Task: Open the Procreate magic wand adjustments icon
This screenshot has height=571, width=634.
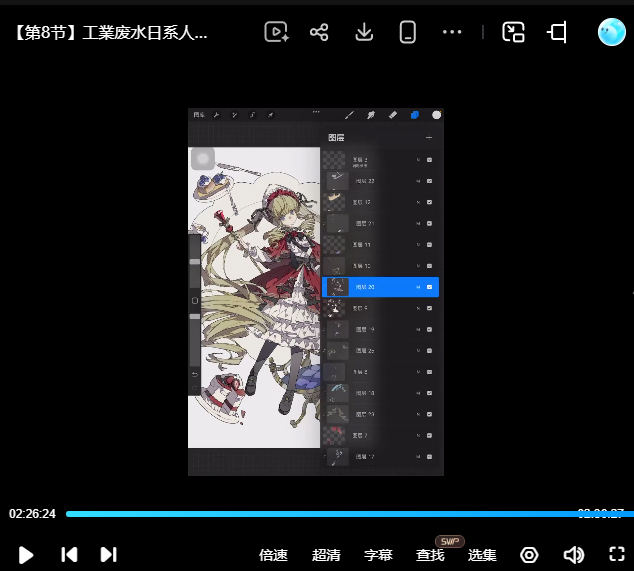Action: (235, 115)
